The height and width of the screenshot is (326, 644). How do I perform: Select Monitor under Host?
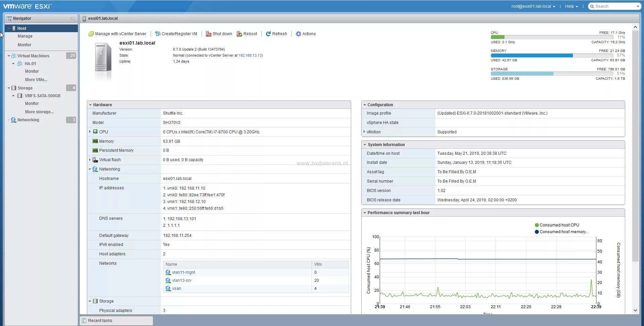click(24, 45)
